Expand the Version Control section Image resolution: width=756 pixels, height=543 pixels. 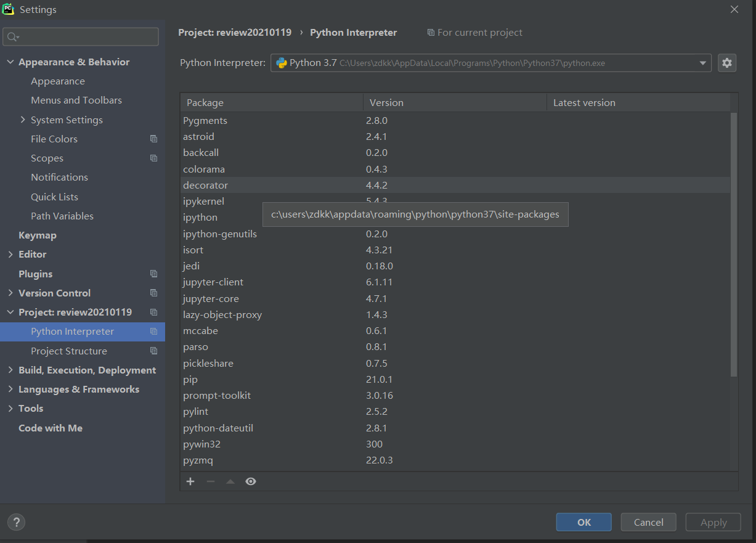tap(10, 293)
